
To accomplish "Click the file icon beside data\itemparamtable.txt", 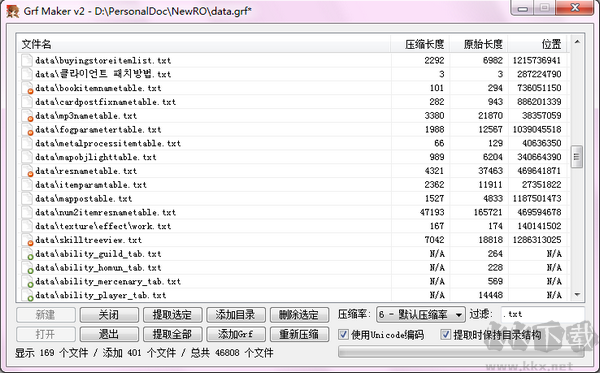I will pos(27,184).
